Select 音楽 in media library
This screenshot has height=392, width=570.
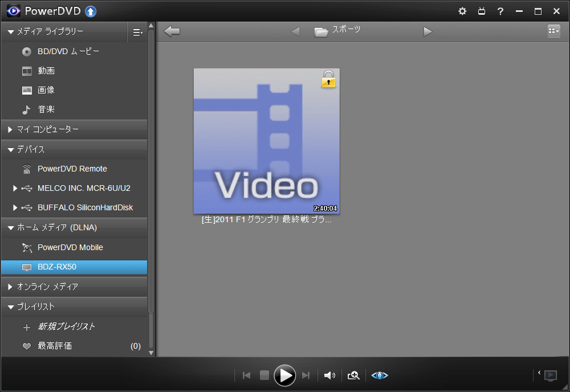pyautogui.click(x=74, y=109)
